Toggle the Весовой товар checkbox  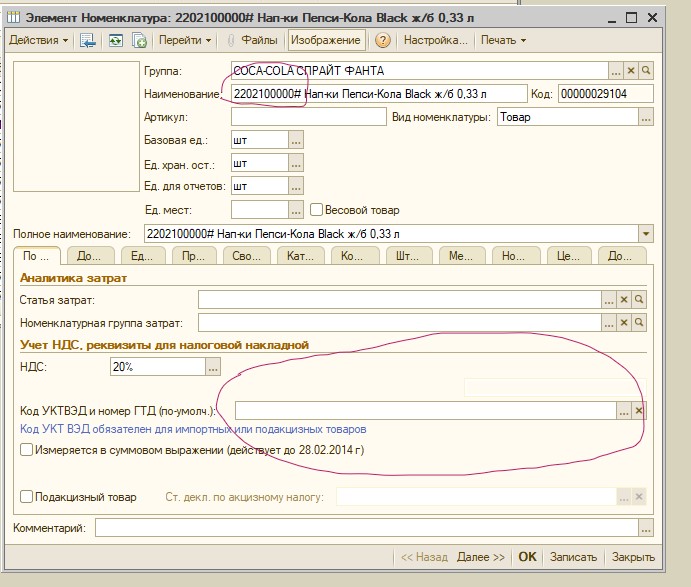pos(316,210)
